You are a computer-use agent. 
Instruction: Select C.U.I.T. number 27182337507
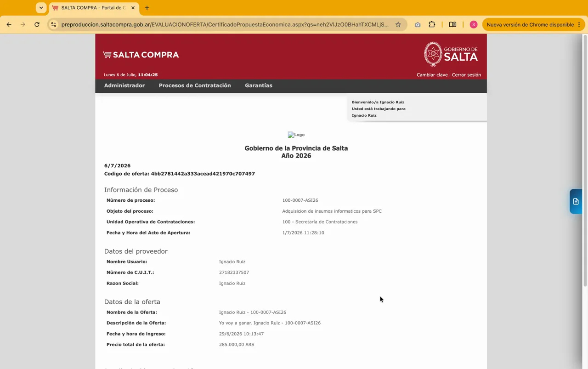234,272
